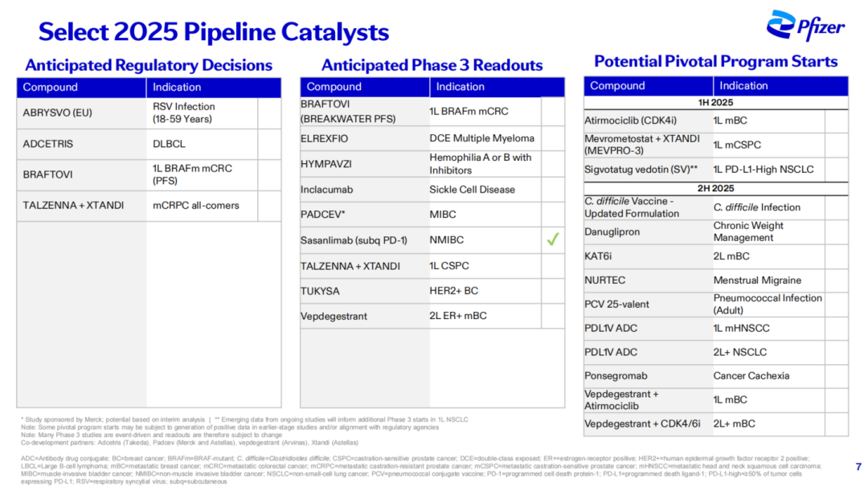The height and width of the screenshot is (487, 868).
Task: Click 'Pneumococcal Infection (Adult)' cell
Action: 768,305
